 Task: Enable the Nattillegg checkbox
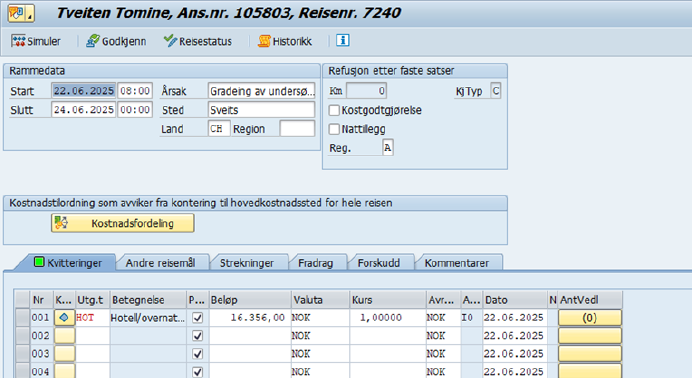334,129
